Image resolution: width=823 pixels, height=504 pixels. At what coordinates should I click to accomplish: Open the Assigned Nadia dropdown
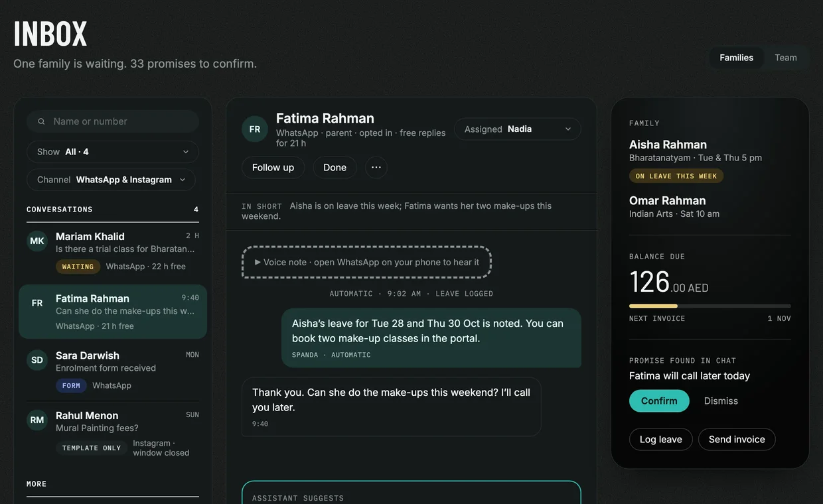518,129
